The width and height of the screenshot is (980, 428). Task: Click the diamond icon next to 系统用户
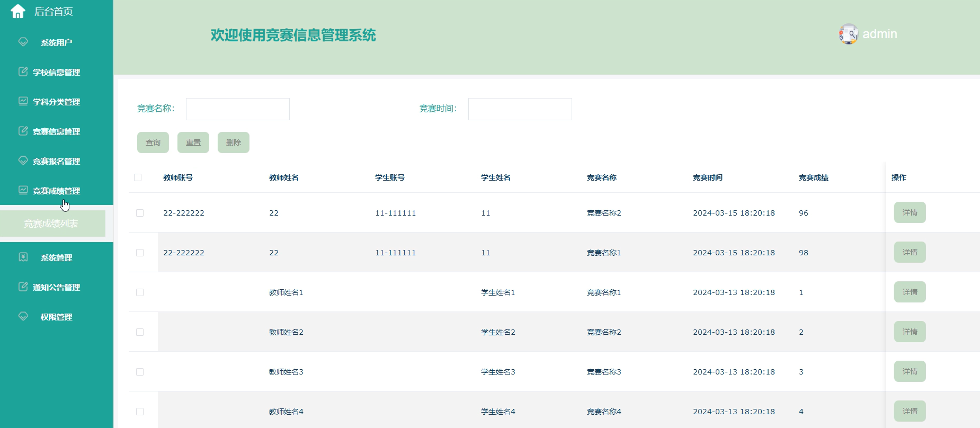23,42
